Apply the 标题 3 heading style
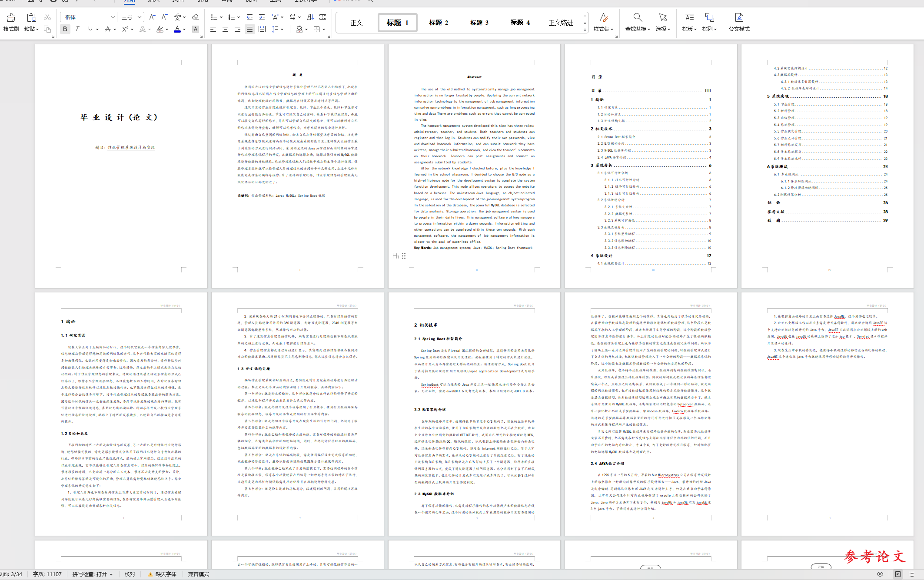This screenshot has width=924, height=580. click(x=479, y=23)
